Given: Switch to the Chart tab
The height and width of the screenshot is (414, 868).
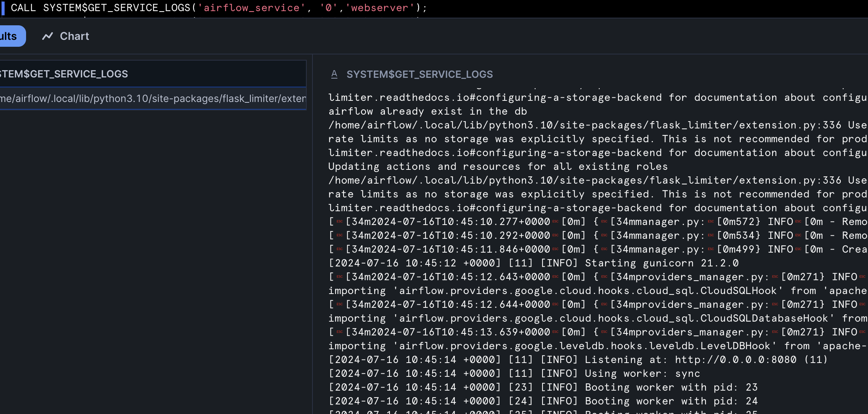Looking at the screenshot, I should 74,36.
